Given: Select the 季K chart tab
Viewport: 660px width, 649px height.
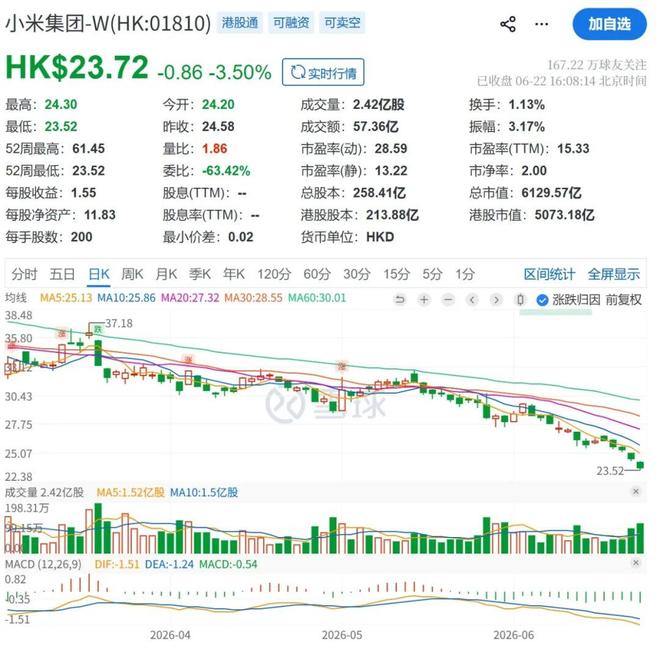Looking at the screenshot, I should pos(200,274).
